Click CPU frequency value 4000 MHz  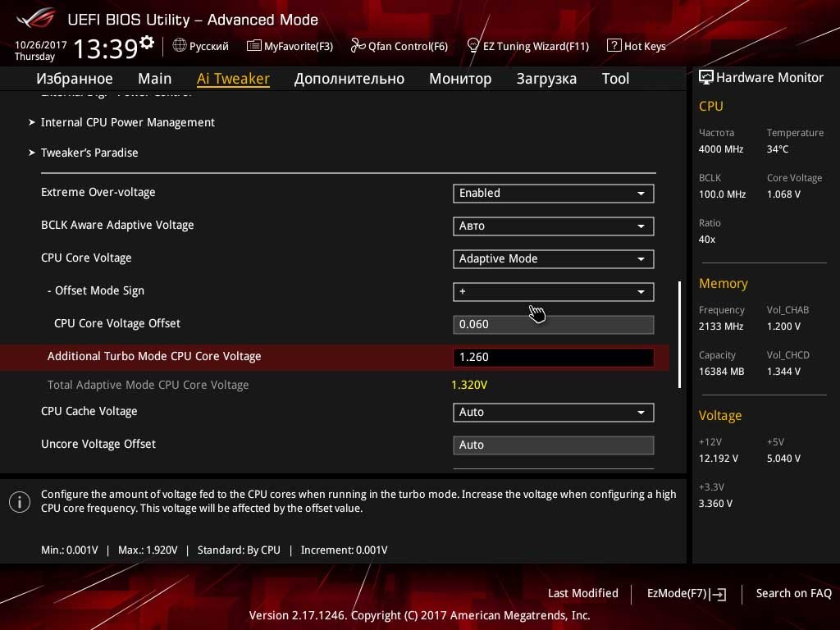[x=720, y=149]
